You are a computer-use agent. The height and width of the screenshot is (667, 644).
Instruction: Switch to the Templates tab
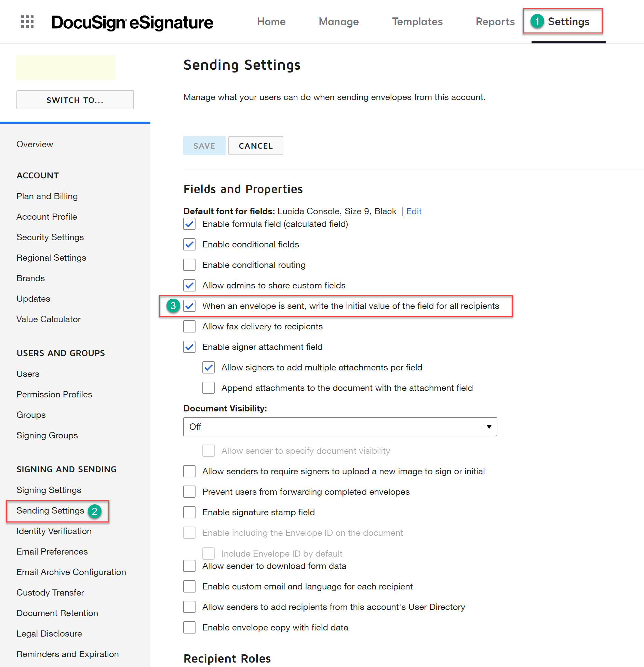(x=417, y=22)
